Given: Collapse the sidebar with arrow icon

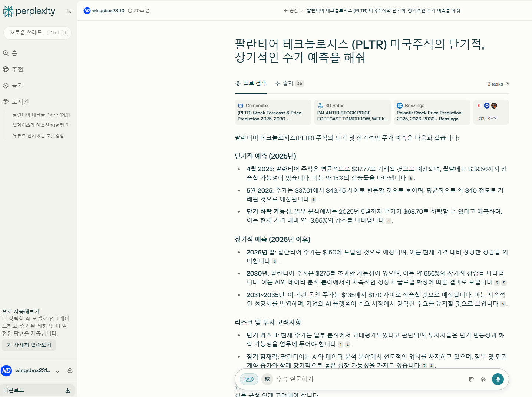Looking at the screenshot, I should point(70,11).
